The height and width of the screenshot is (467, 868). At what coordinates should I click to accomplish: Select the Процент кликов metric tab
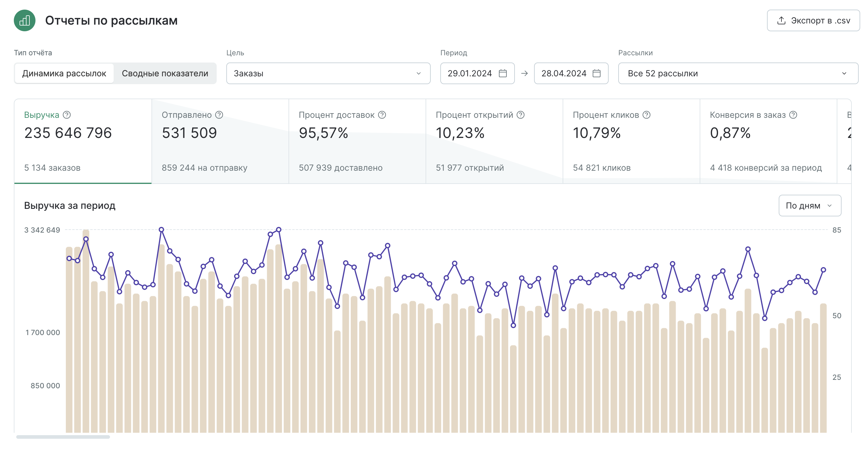pyautogui.click(x=631, y=141)
